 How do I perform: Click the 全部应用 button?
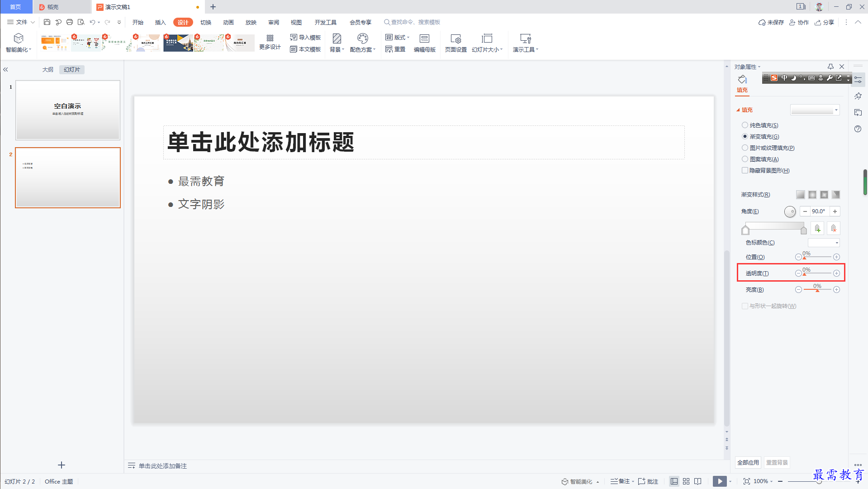pos(748,462)
